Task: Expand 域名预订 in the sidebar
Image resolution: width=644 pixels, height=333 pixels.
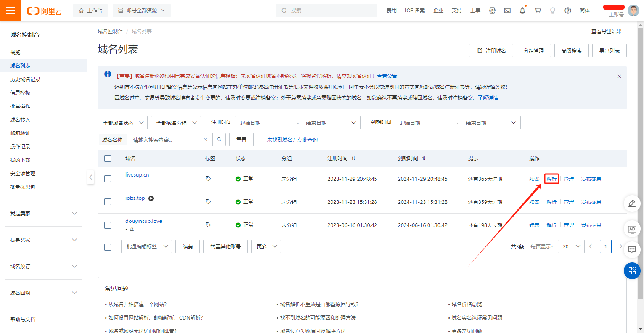Action: click(43, 266)
